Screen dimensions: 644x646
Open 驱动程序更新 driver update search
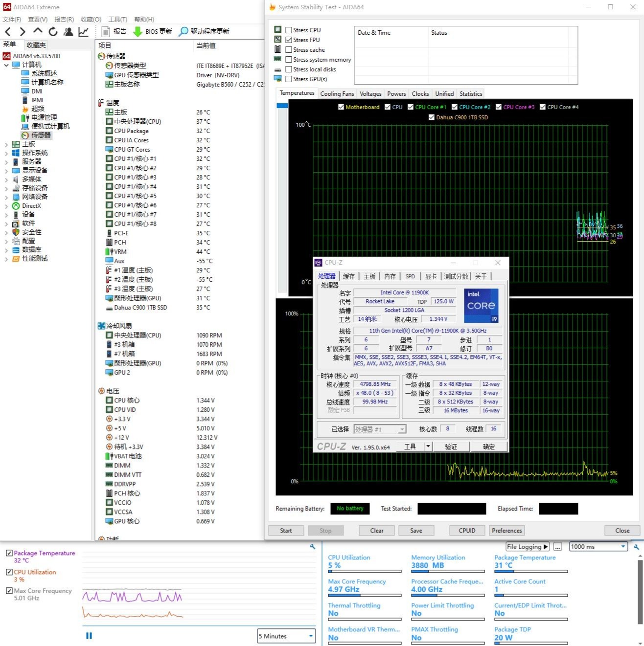204,31
